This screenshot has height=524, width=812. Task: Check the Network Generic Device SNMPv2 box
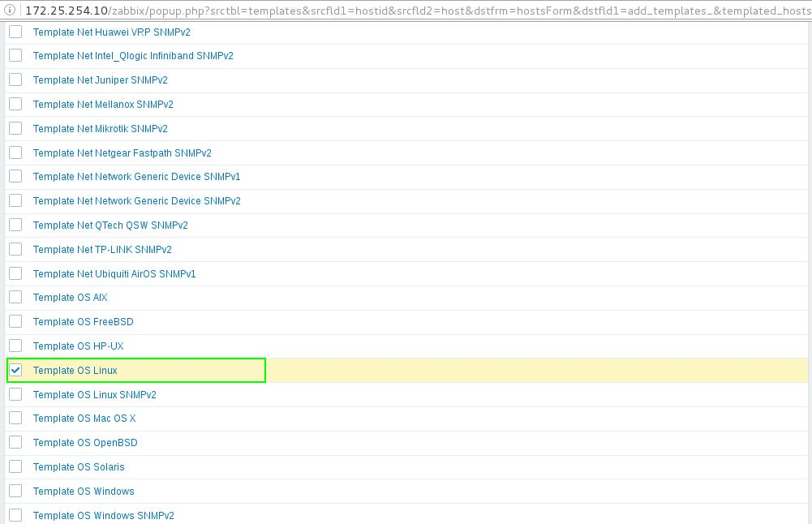coord(15,201)
